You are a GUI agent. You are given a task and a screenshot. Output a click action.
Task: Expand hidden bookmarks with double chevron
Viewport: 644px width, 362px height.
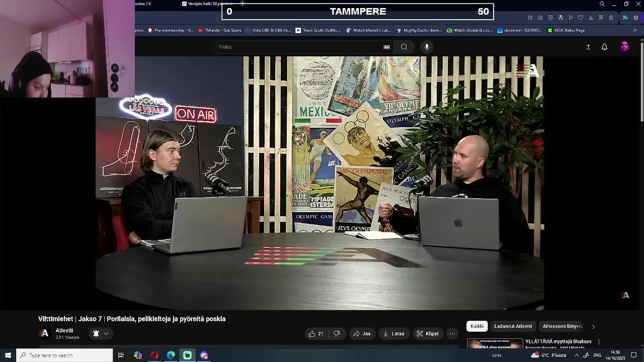tap(635, 30)
